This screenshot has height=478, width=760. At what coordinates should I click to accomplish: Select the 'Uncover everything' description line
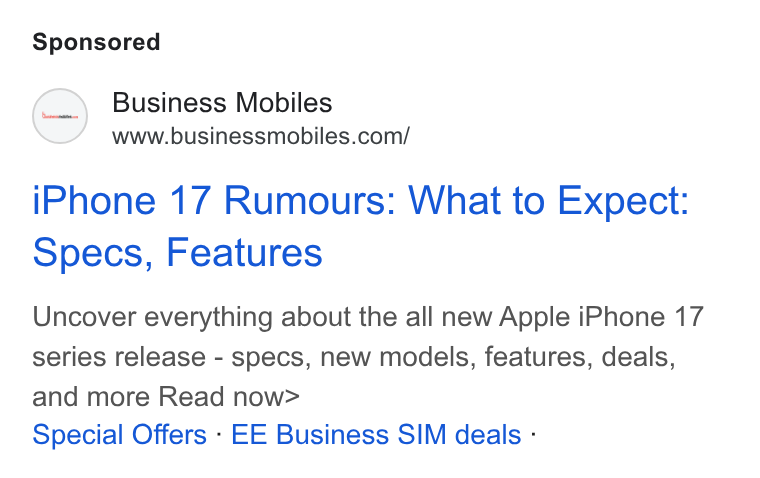pyautogui.click(x=368, y=318)
